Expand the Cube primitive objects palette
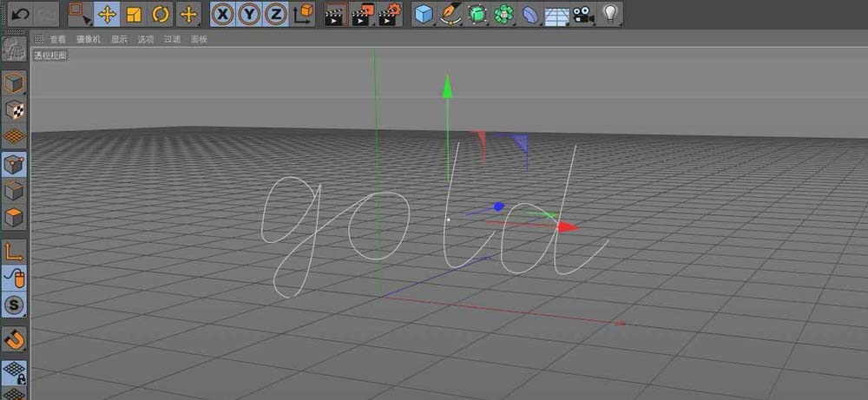868x400 pixels. [x=423, y=14]
